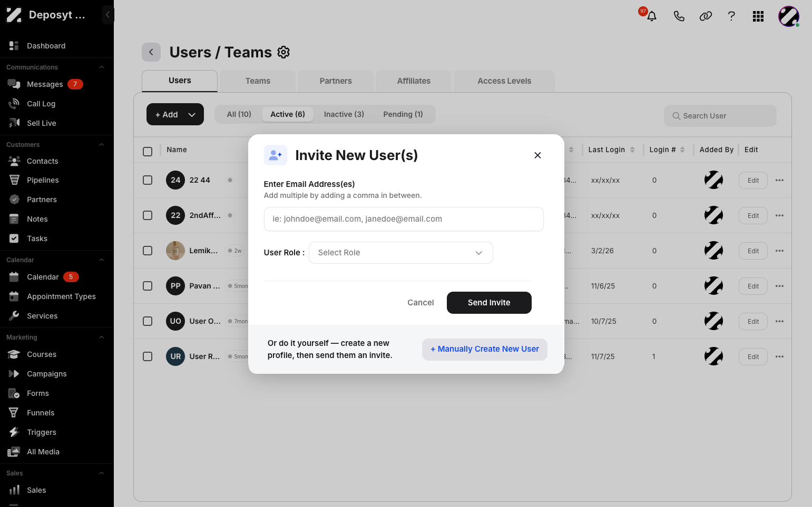812x507 pixels.
Task: Close the Invite New User dialog
Action: pos(537,155)
